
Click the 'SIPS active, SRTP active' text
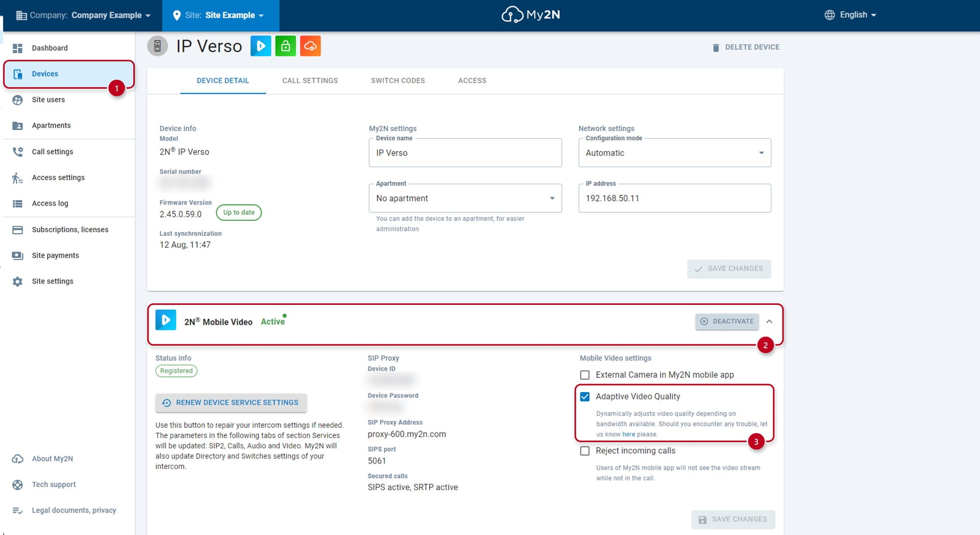click(x=413, y=488)
